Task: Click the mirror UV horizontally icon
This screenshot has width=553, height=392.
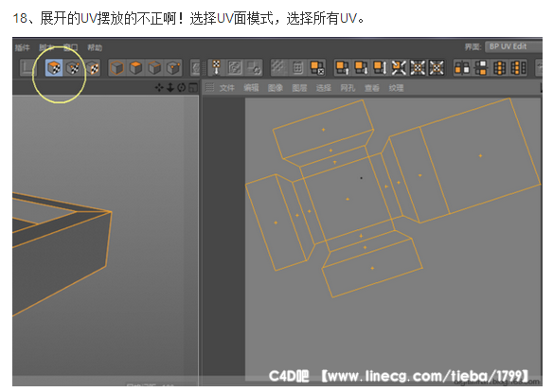Action: point(462,67)
